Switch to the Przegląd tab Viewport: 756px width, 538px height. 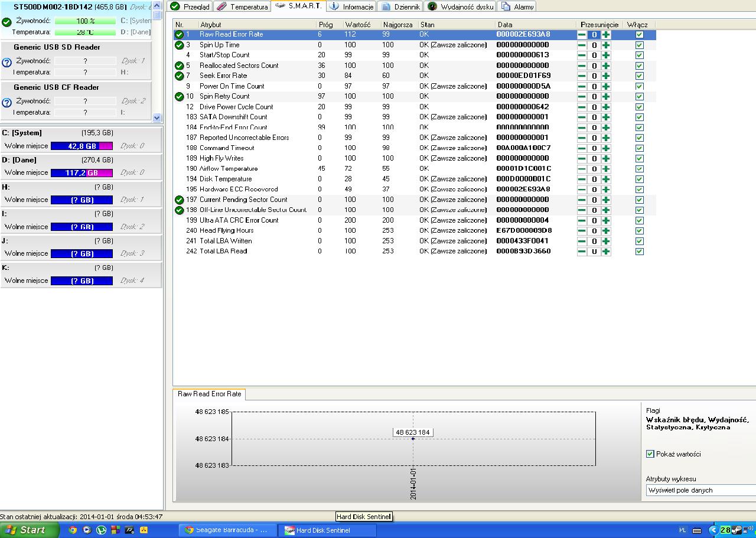[x=190, y=6]
